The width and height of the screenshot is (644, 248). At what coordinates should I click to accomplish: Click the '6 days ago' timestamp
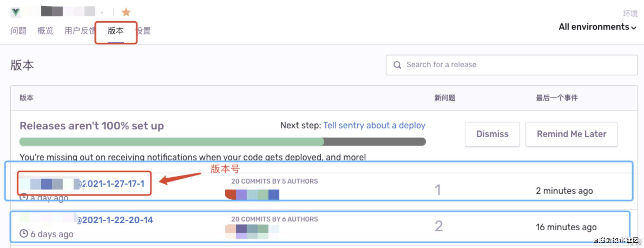(52, 234)
